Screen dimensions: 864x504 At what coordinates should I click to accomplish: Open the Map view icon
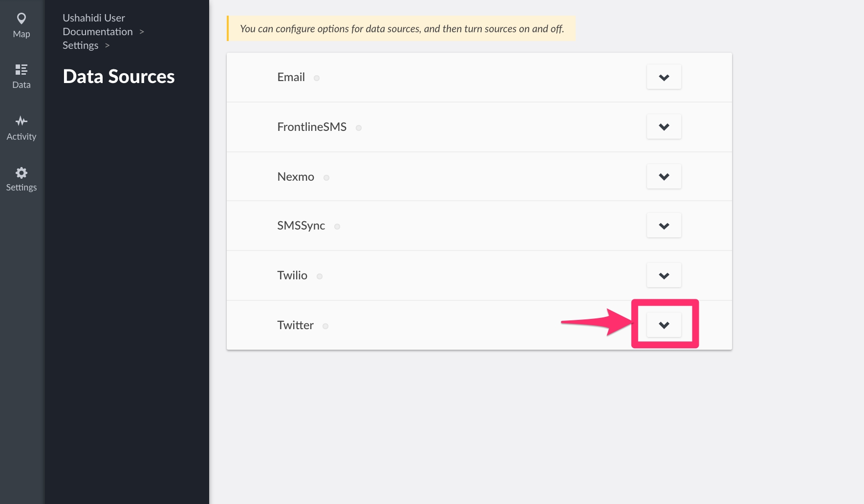pyautogui.click(x=22, y=19)
